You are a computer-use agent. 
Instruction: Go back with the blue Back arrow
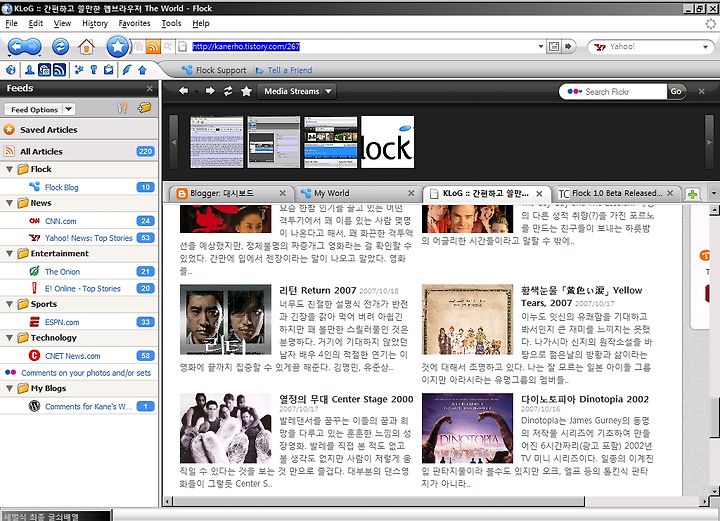(x=16, y=46)
